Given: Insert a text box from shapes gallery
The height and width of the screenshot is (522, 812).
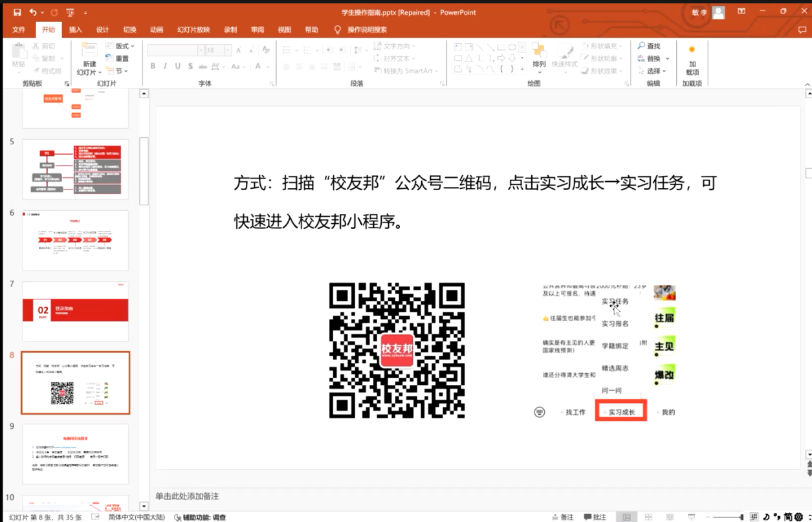Looking at the screenshot, I should [x=457, y=47].
